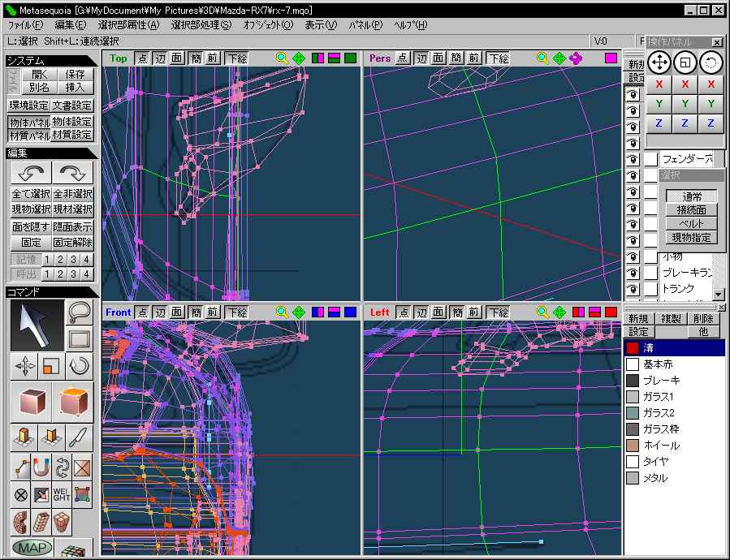Click the knife tool icon

(x=80, y=437)
